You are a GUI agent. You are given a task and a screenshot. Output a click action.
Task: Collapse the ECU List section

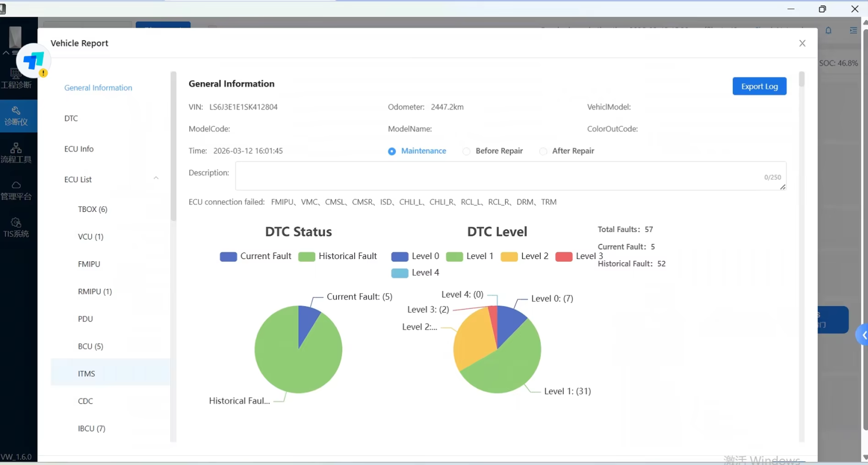pyautogui.click(x=156, y=179)
